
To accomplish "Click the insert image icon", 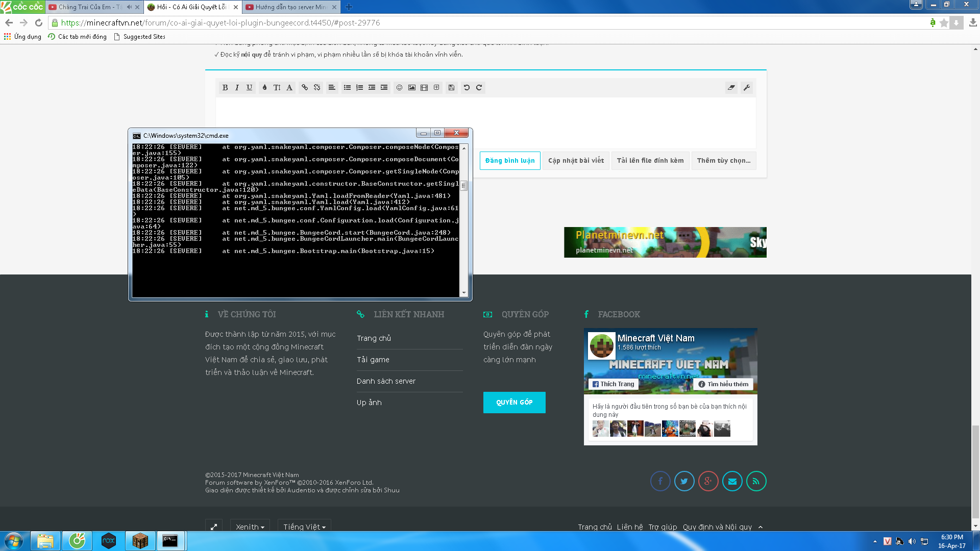I will click(411, 88).
